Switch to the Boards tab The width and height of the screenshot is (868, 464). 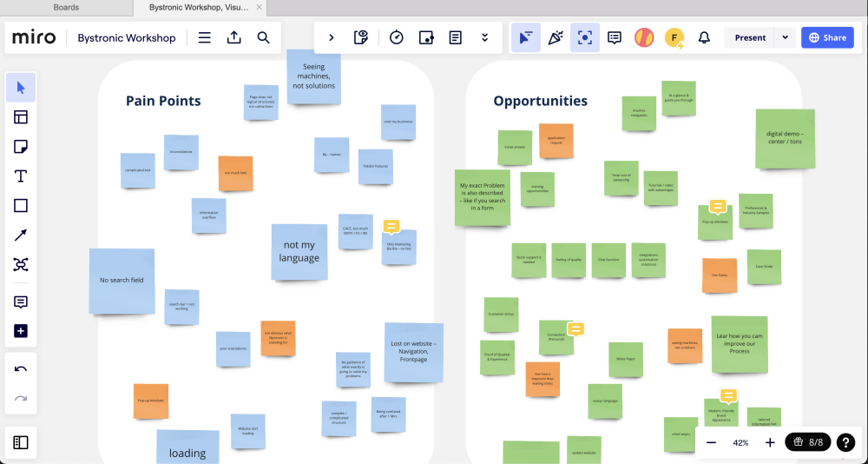point(66,7)
